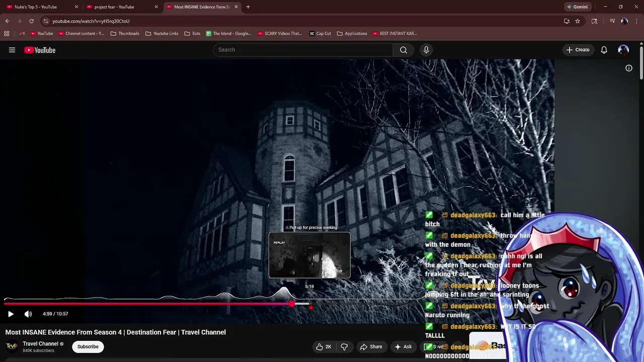Open Gemini in Chrome
This screenshot has width=644, height=362.
pos(577,7)
